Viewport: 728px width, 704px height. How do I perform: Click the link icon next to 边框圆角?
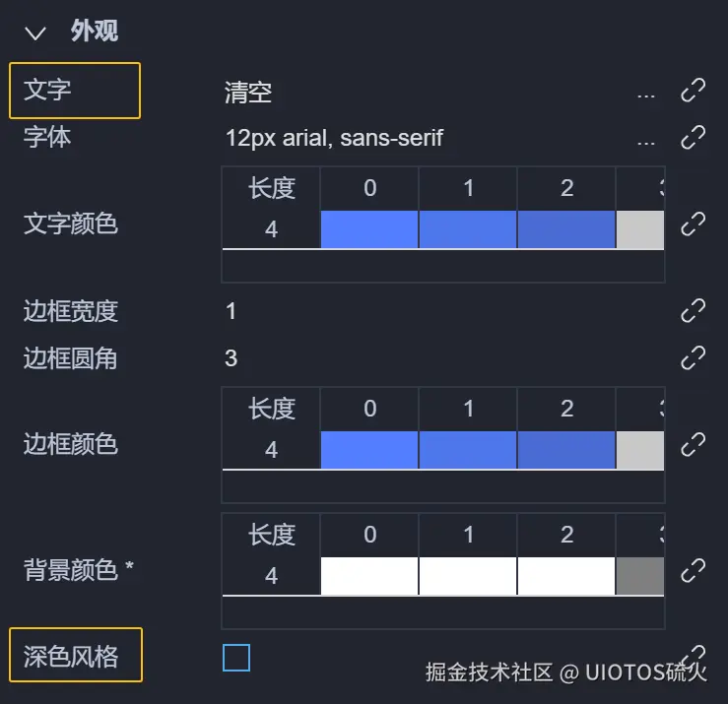coord(694,356)
